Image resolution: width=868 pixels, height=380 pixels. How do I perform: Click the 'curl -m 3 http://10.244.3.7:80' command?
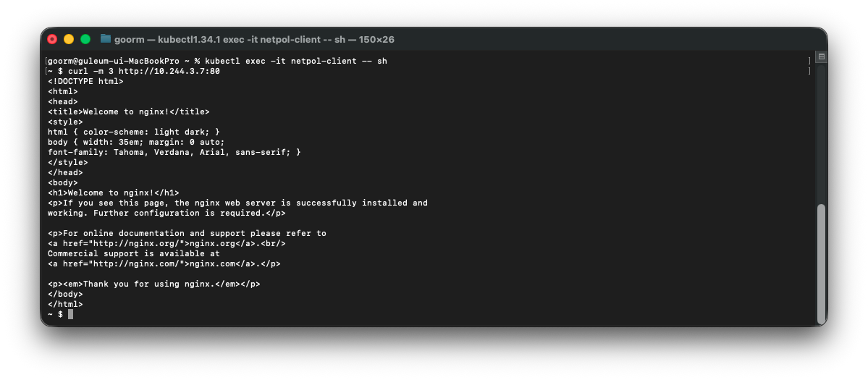click(144, 72)
